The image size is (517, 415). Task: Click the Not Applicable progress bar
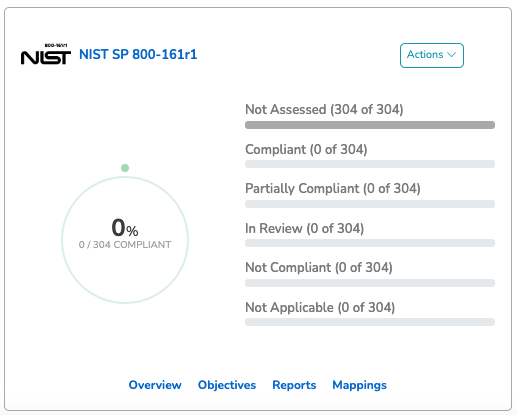pos(370,322)
